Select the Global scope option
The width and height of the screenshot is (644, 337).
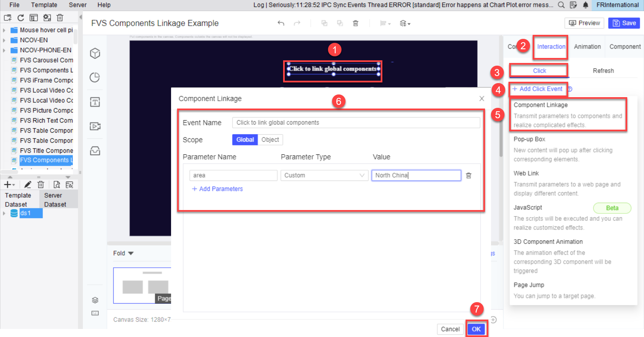pyautogui.click(x=245, y=140)
